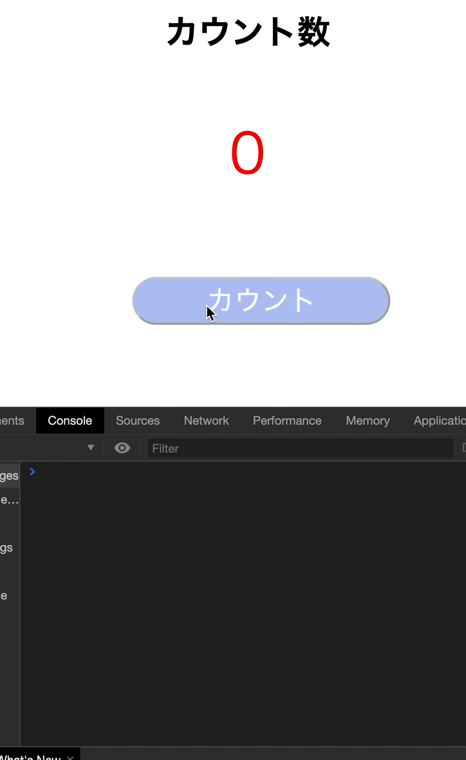The image size is (466, 760).
Task: Click the blue カウント button
Action: click(261, 301)
